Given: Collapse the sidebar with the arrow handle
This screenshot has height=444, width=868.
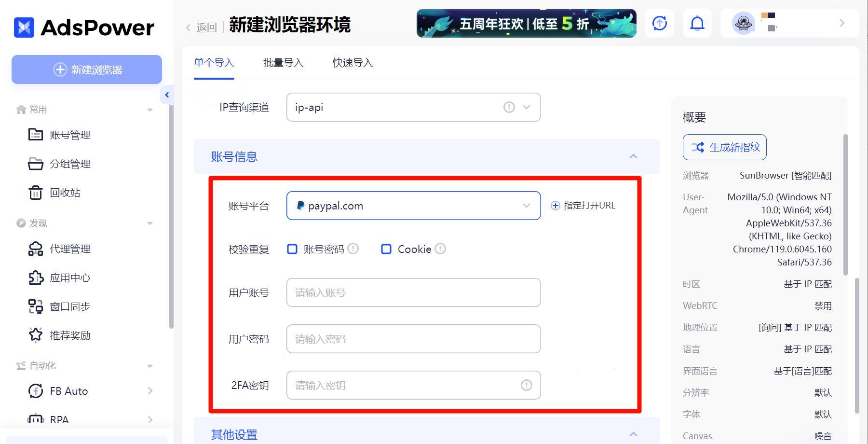Looking at the screenshot, I should pos(167,95).
